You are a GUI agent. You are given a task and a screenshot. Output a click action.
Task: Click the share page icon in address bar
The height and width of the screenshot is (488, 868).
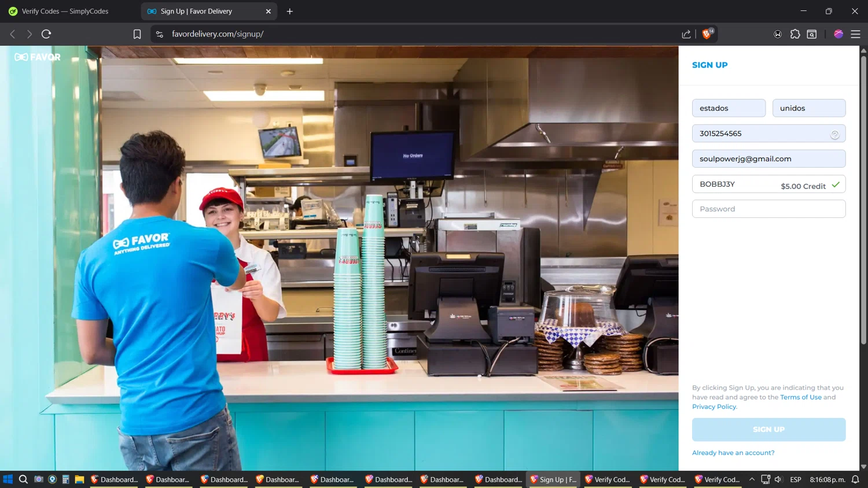pyautogui.click(x=686, y=34)
